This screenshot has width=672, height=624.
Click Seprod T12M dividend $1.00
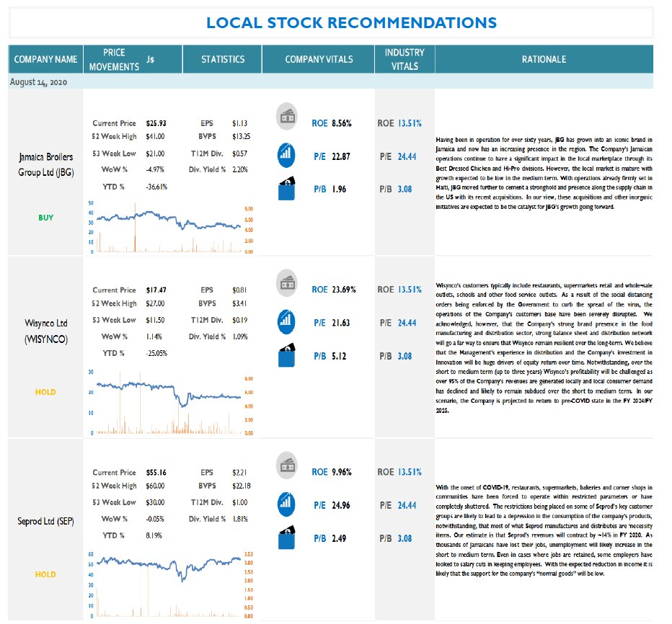coord(239,502)
